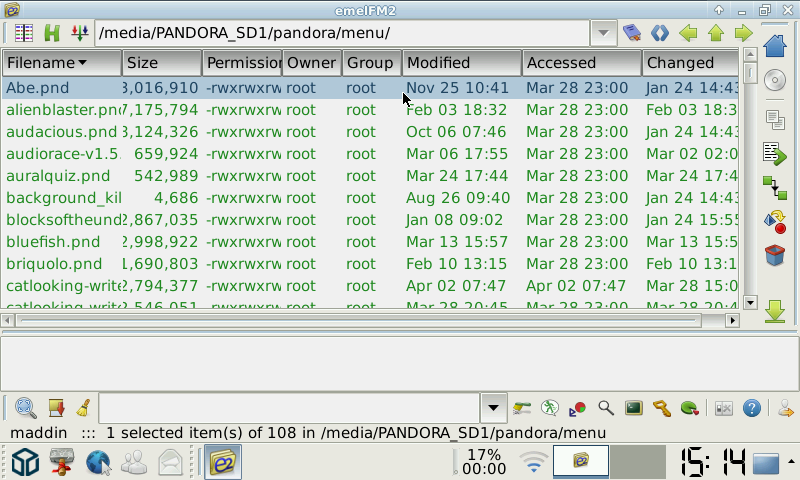Click the mirror panes icon
The image size is (800, 480).
pos(660,33)
